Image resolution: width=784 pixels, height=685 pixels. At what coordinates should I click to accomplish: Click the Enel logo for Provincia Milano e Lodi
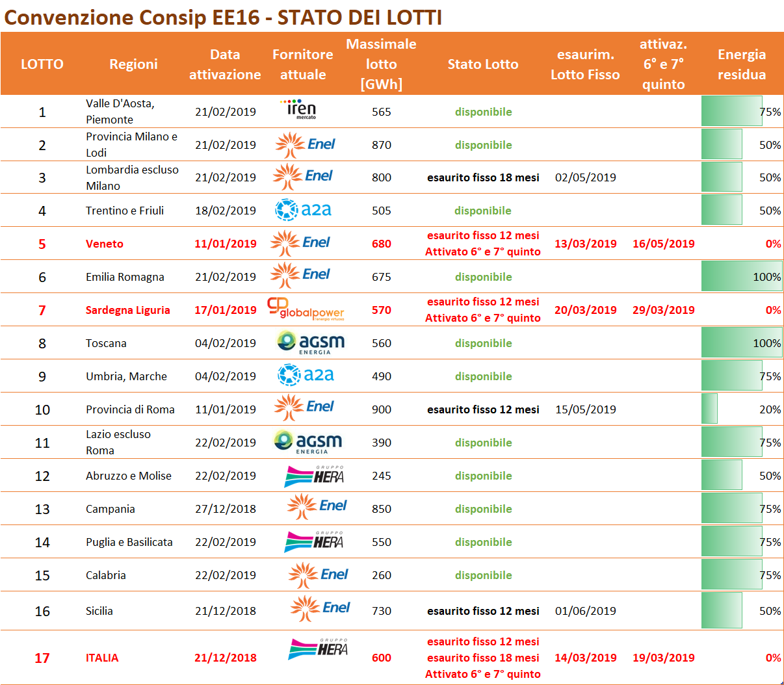[x=305, y=145]
